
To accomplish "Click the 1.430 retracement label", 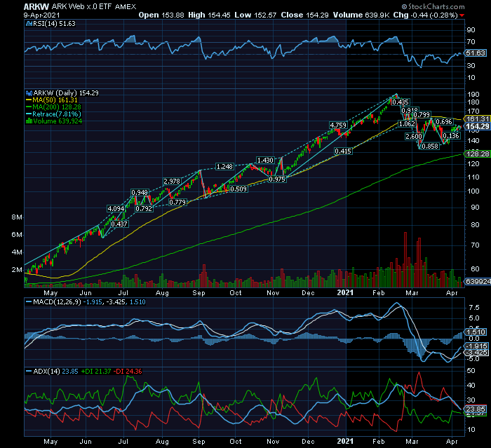I will pos(265,161).
